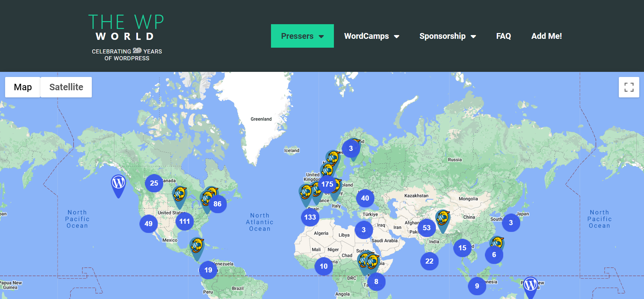
Task: Click the Algeria map label
Action: coord(321,233)
